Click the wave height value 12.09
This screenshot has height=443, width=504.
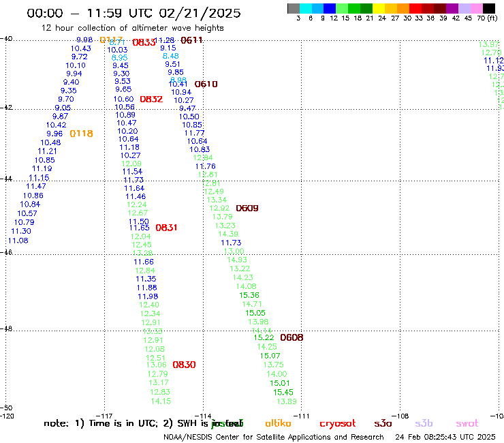[131, 164]
